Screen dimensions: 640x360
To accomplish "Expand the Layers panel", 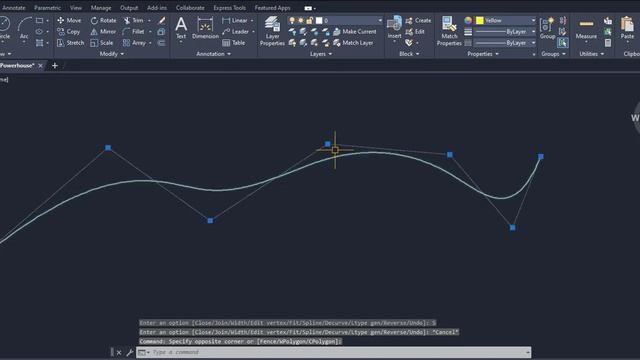I will (x=321, y=54).
